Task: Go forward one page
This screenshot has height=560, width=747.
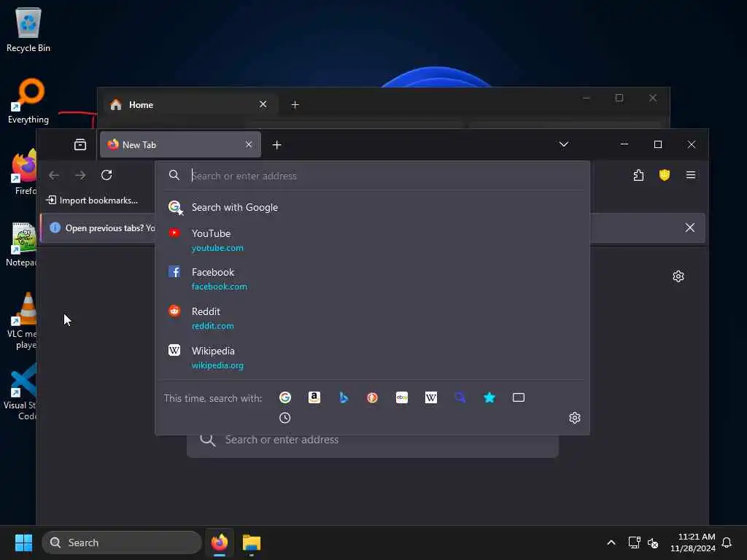Action: click(80, 175)
